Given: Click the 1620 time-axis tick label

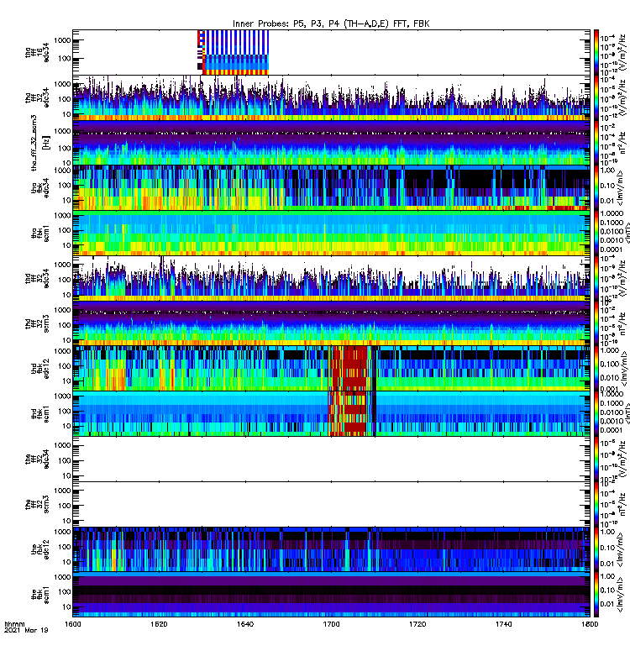Looking at the screenshot, I should 159,624.
